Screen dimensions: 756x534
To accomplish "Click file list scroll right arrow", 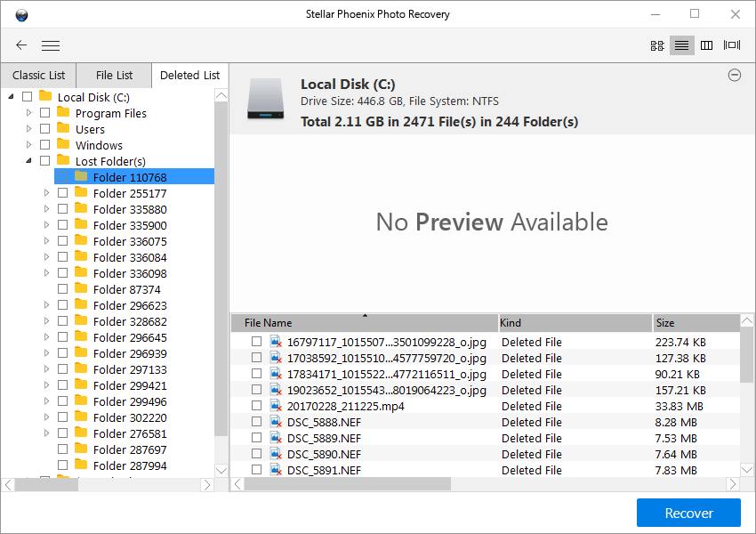I will tap(732, 484).
